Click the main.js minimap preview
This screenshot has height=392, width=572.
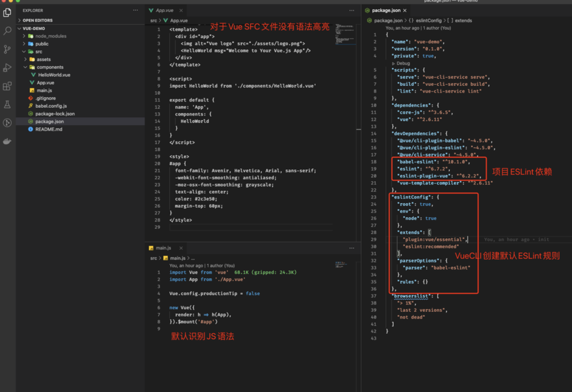341,265
